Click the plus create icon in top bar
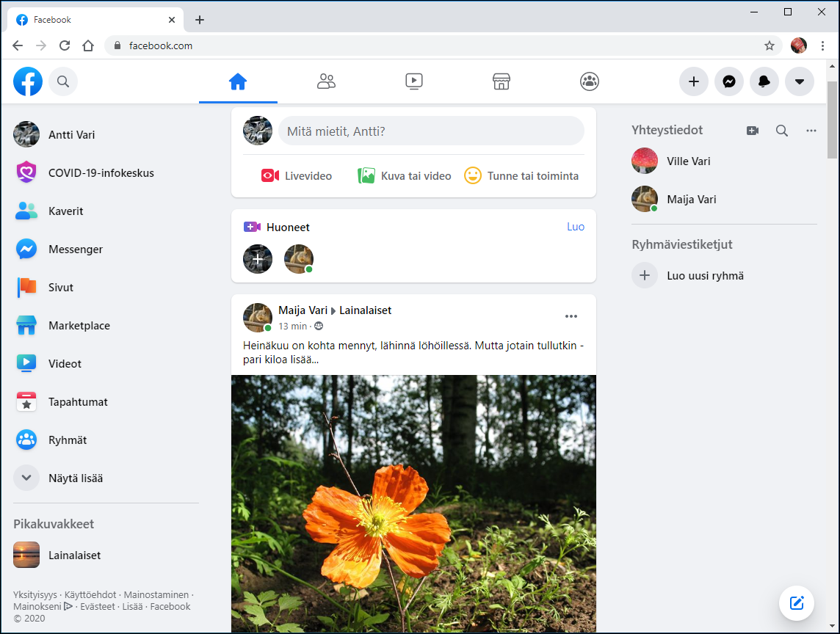This screenshot has height=634, width=840. click(x=693, y=81)
